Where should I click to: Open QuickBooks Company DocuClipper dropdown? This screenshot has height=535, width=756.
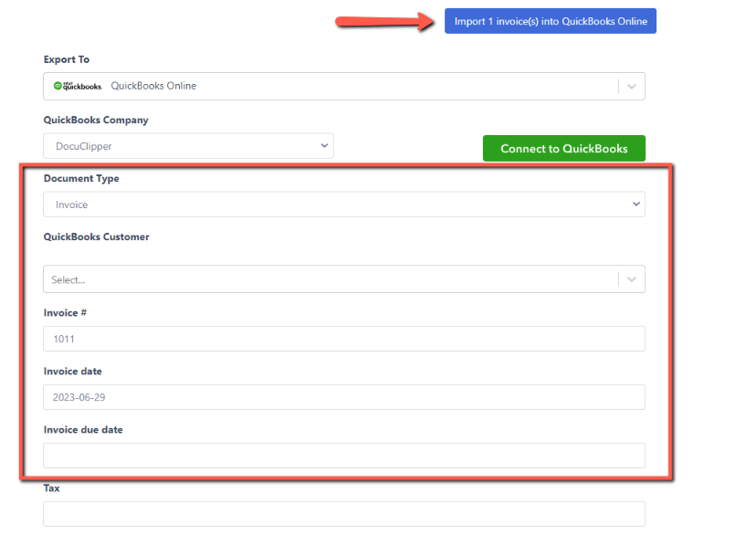pos(188,146)
